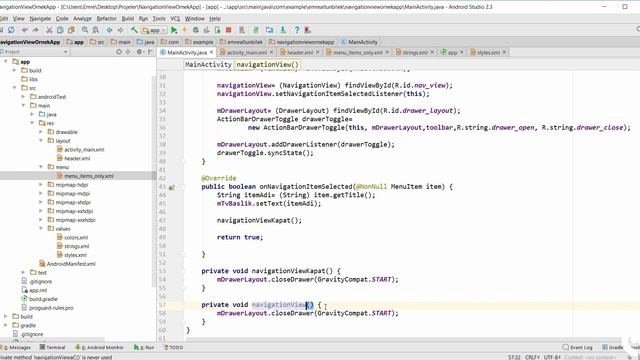Viewport: 640px width, 360px height.
Task: Click the 'src' breadcrumb in navigation bar
Action: click(97, 42)
